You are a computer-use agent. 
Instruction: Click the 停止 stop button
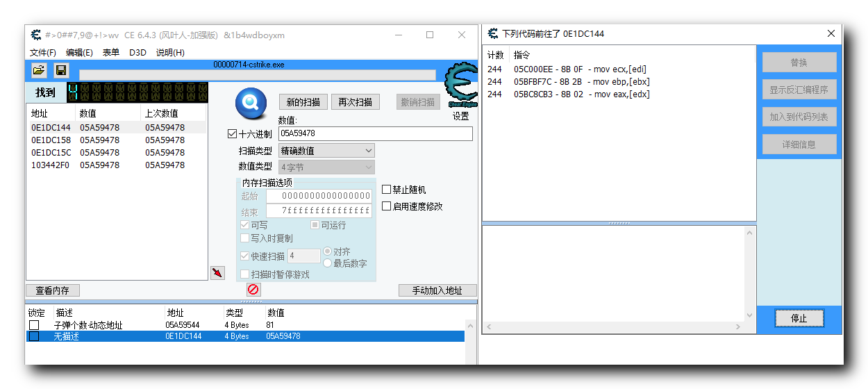click(799, 318)
